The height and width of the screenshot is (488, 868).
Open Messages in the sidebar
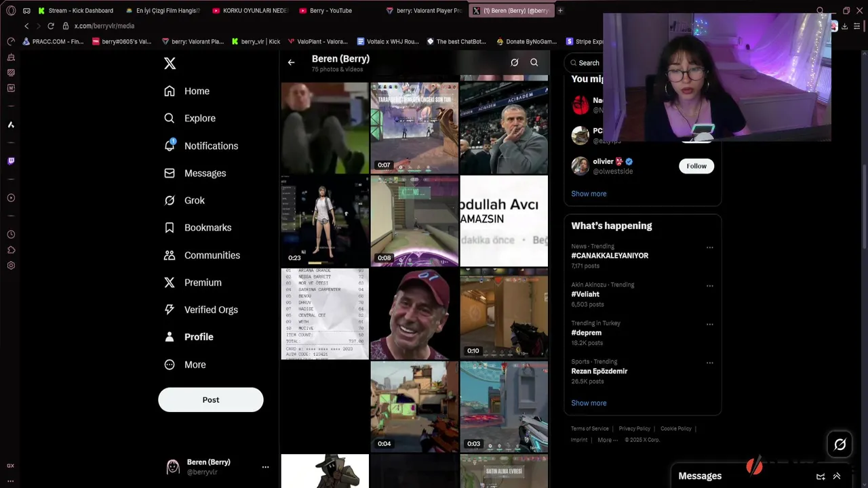195,173
